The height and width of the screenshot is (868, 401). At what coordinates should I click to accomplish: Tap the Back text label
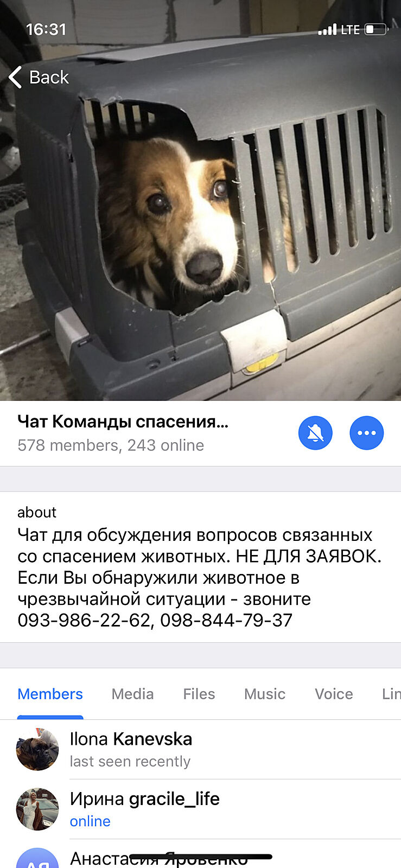(x=49, y=77)
